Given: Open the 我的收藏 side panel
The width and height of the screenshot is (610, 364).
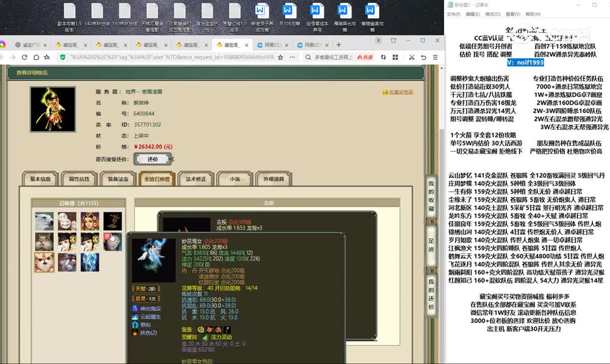Looking at the screenshot, I should (431, 197).
